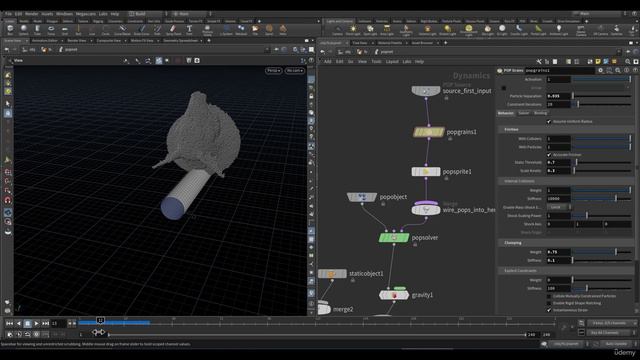The height and width of the screenshot is (360, 640).
Task: Click the popgrains1 node
Action: coord(428,132)
